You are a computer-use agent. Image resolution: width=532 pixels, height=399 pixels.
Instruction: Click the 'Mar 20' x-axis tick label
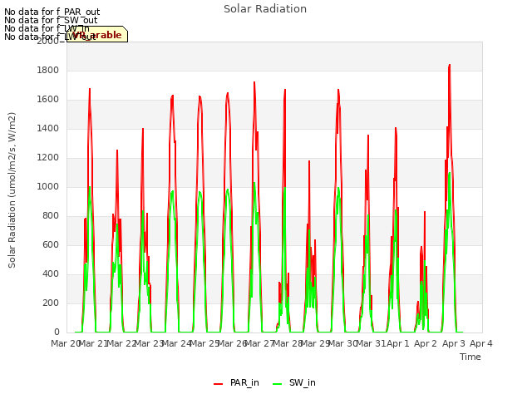tap(65, 343)
